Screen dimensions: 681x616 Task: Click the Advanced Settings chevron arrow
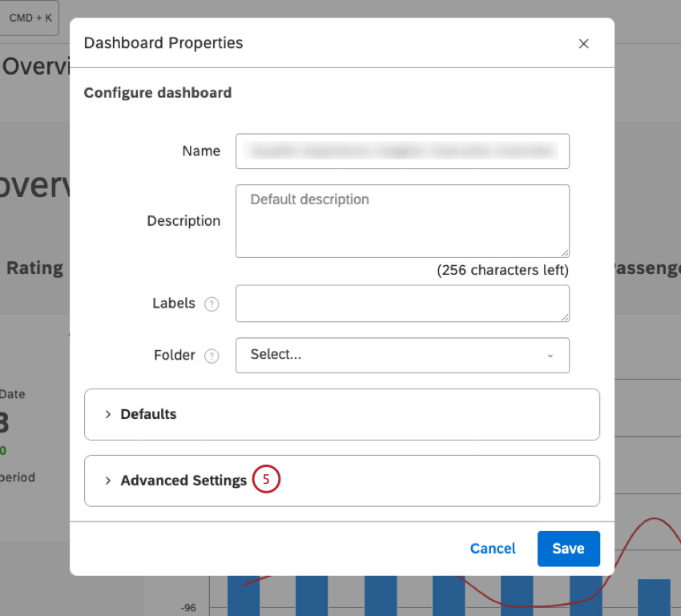click(108, 480)
